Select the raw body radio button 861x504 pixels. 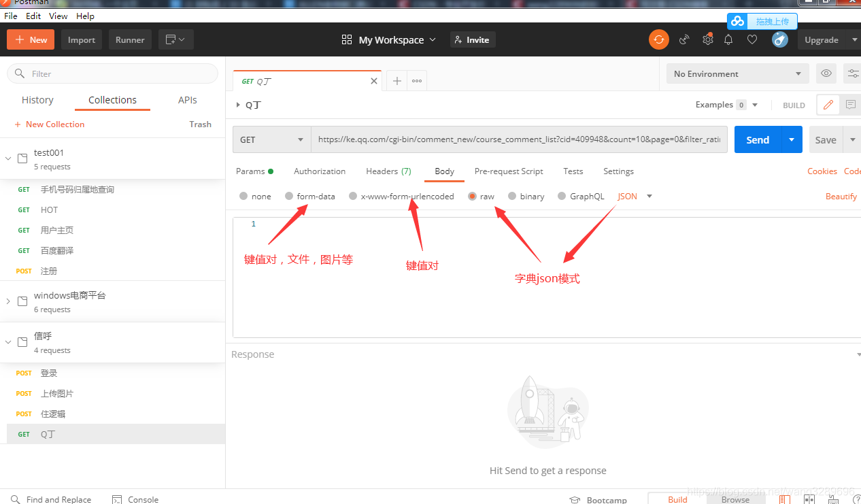pos(472,196)
